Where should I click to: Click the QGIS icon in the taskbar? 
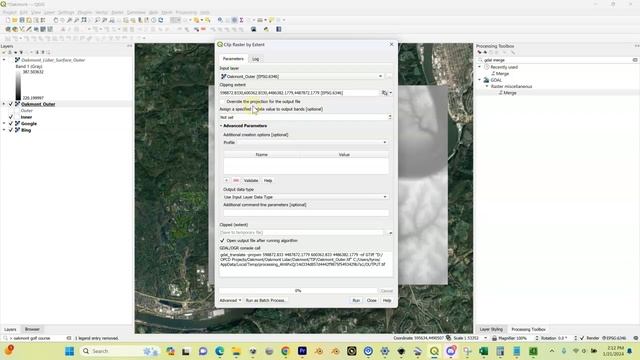click(434, 351)
